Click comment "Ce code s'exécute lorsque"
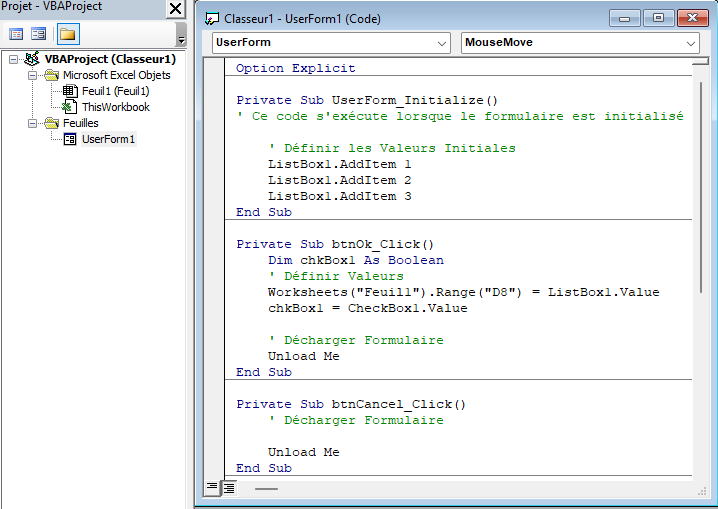Image resolution: width=718 pixels, height=509 pixels. tap(460, 116)
